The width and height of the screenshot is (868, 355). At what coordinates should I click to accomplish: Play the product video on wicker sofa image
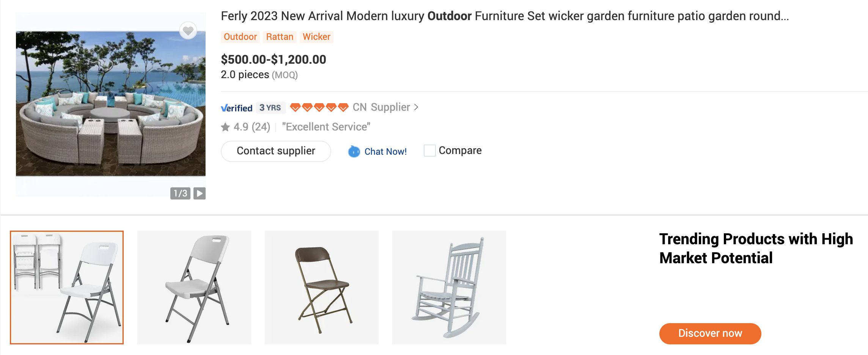coord(200,193)
